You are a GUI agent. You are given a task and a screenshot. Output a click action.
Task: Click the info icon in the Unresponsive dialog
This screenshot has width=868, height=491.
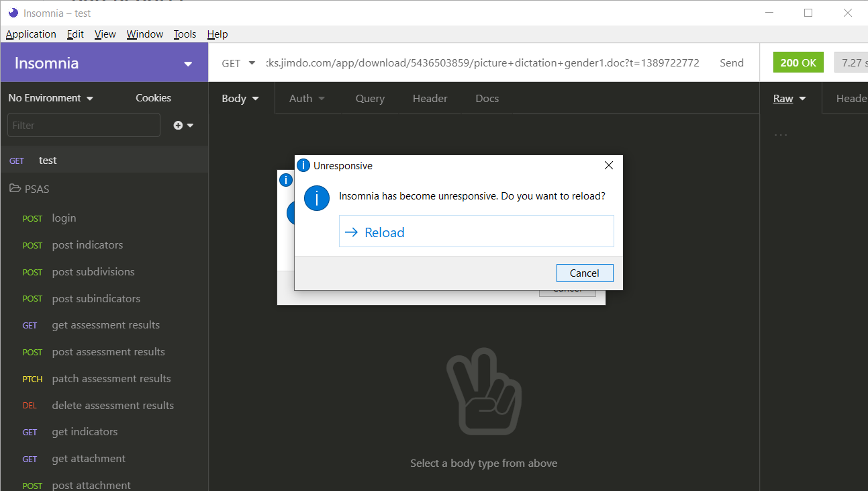[316, 198]
